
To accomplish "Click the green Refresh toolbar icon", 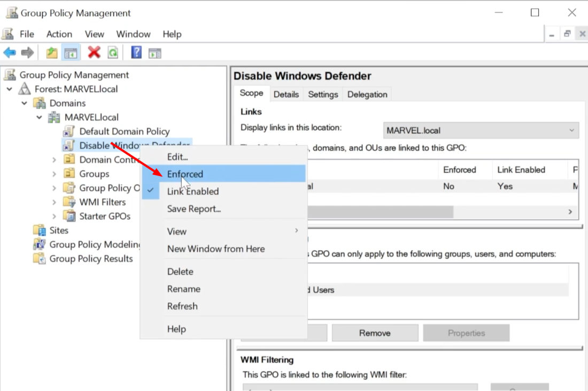I will tap(113, 52).
